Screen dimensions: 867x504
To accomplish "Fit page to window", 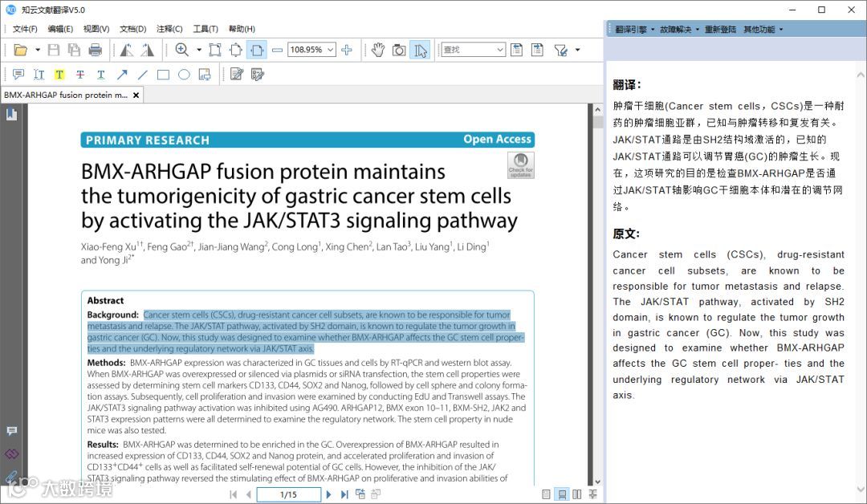I will tap(236, 50).
